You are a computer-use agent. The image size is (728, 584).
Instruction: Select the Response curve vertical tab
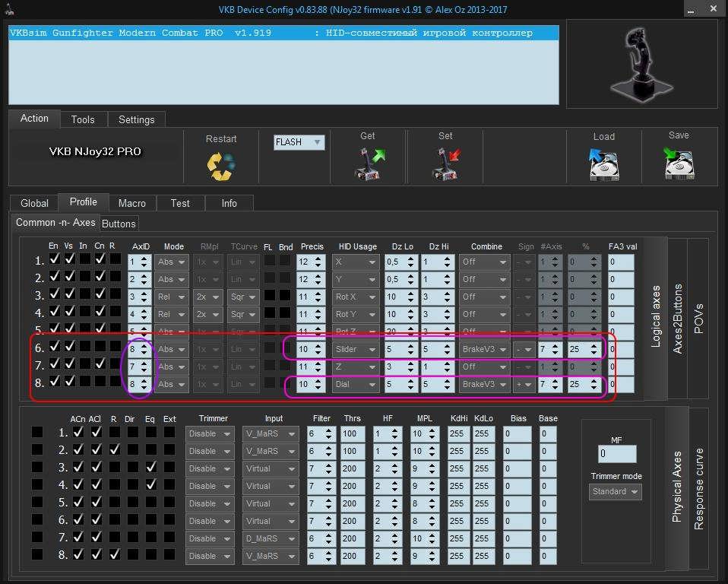[699, 489]
